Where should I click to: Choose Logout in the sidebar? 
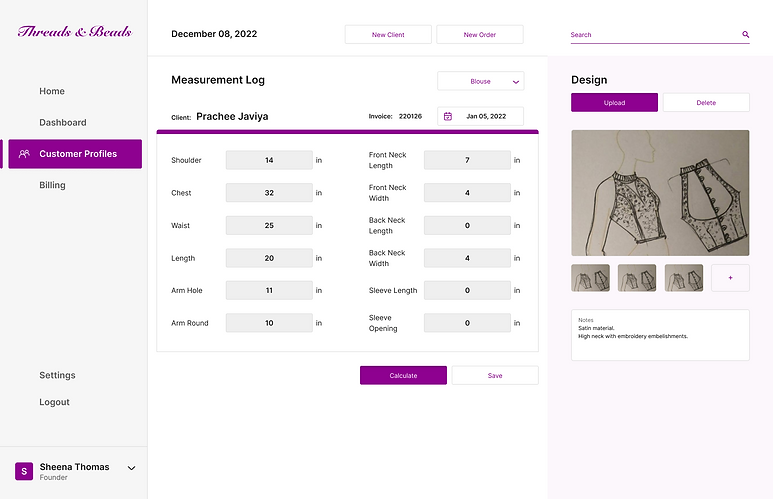pyautogui.click(x=54, y=402)
